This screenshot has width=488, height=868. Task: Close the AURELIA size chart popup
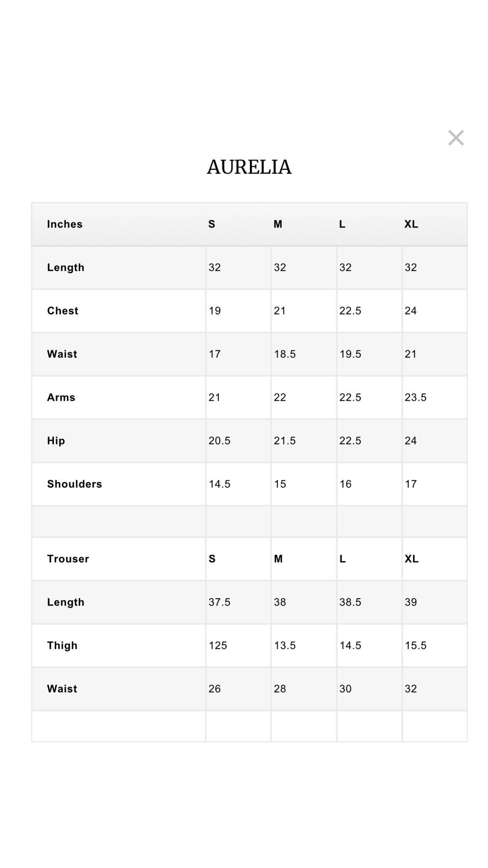pyautogui.click(x=455, y=138)
